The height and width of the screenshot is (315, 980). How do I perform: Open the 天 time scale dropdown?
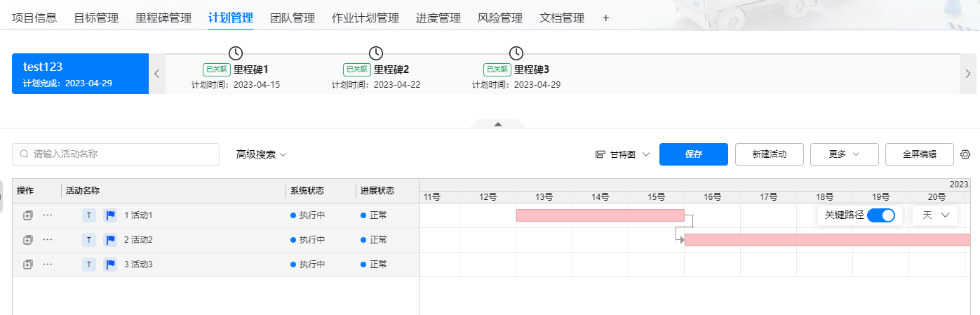935,215
